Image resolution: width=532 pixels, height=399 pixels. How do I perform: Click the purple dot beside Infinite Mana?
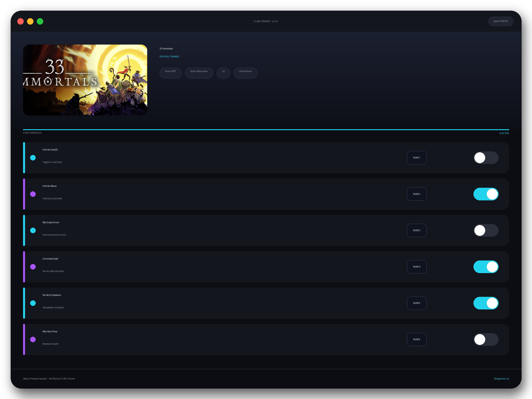tap(33, 194)
